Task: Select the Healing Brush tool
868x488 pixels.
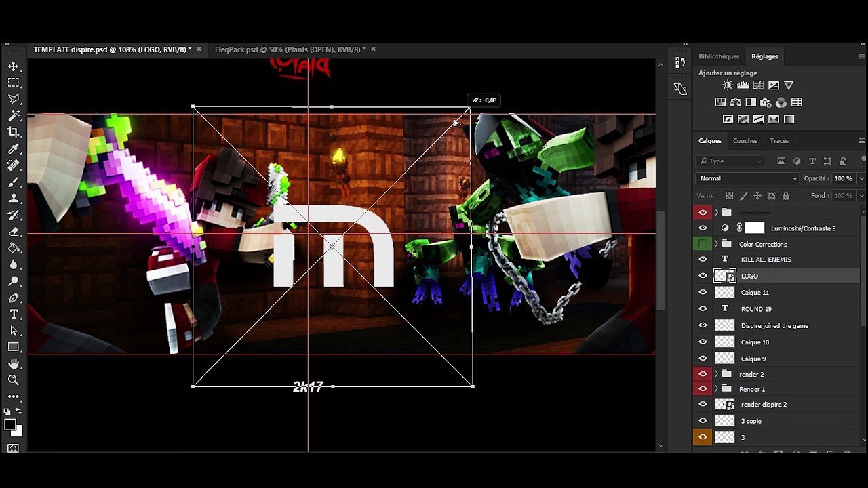Action: pyautogui.click(x=14, y=165)
